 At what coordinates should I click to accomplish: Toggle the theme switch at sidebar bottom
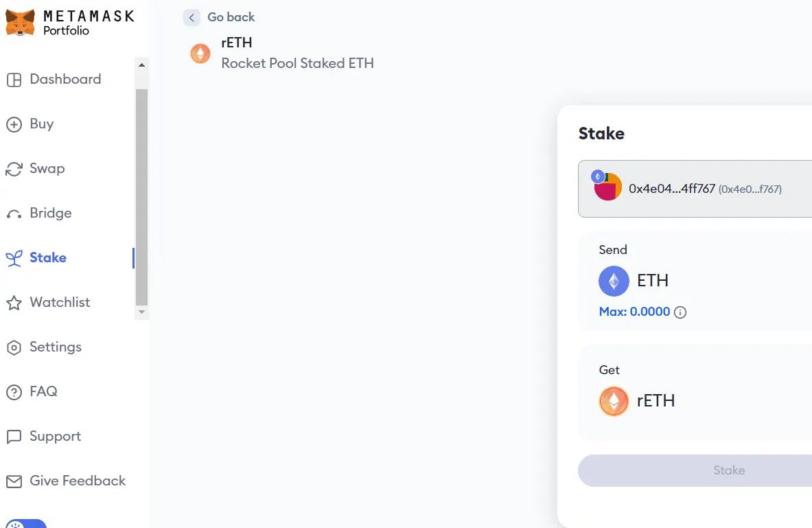point(26,524)
